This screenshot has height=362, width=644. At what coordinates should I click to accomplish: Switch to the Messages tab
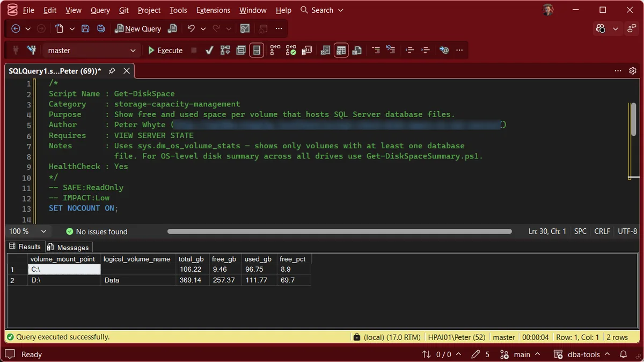coord(68,247)
